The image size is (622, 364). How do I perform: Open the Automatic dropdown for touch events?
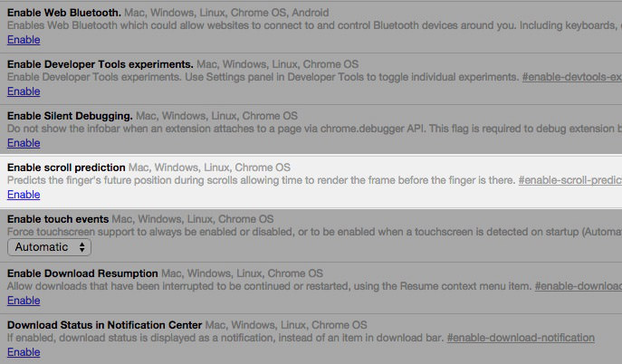(x=50, y=247)
